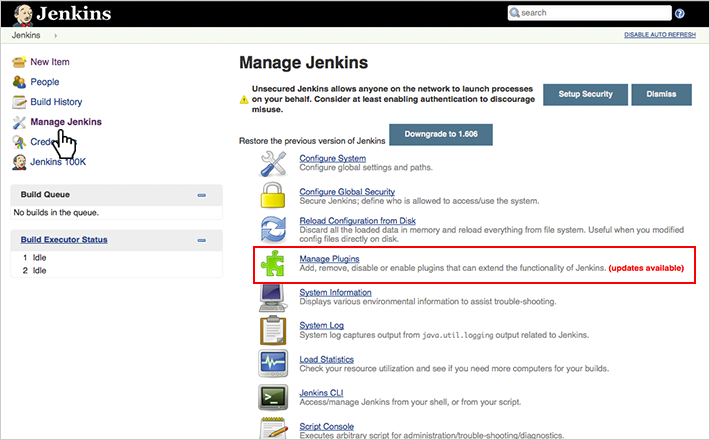The width and height of the screenshot is (710, 440).
Task: Click the heartbeat monitor Load Statistics icon
Action: click(273, 363)
